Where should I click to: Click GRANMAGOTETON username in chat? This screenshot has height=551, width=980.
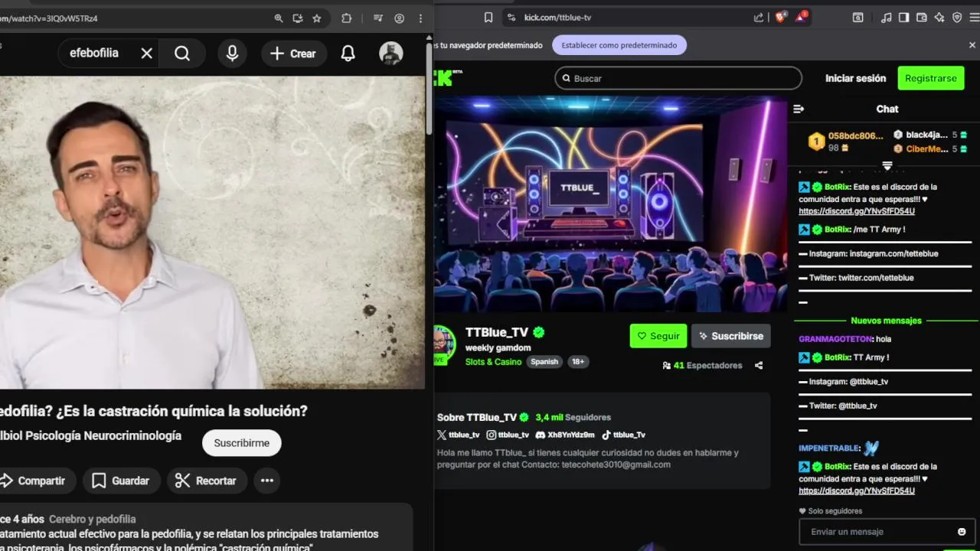coord(835,339)
